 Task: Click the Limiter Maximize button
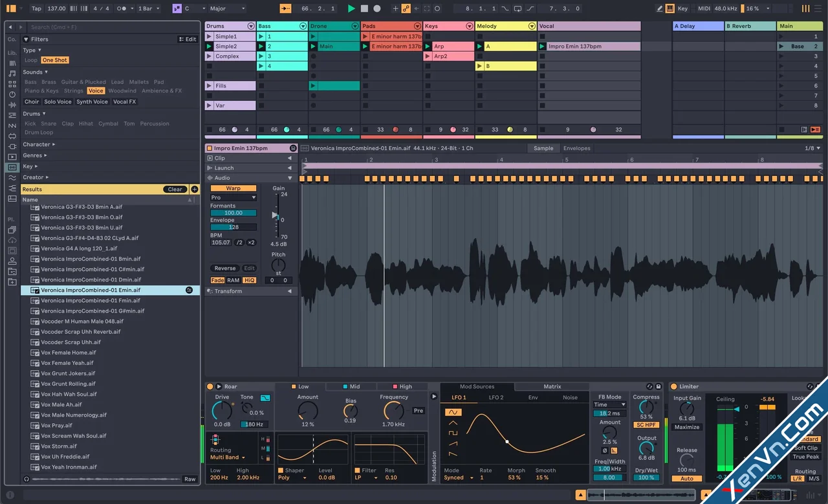coord(687,427)
